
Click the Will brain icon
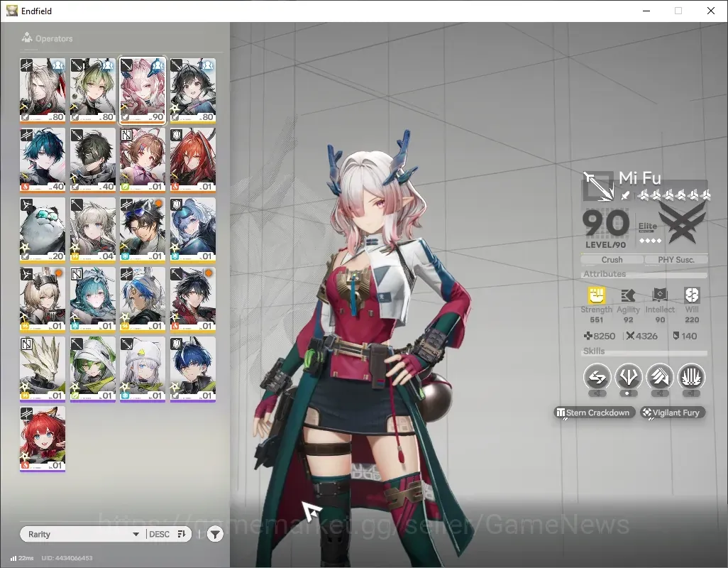tap(692, 295)
